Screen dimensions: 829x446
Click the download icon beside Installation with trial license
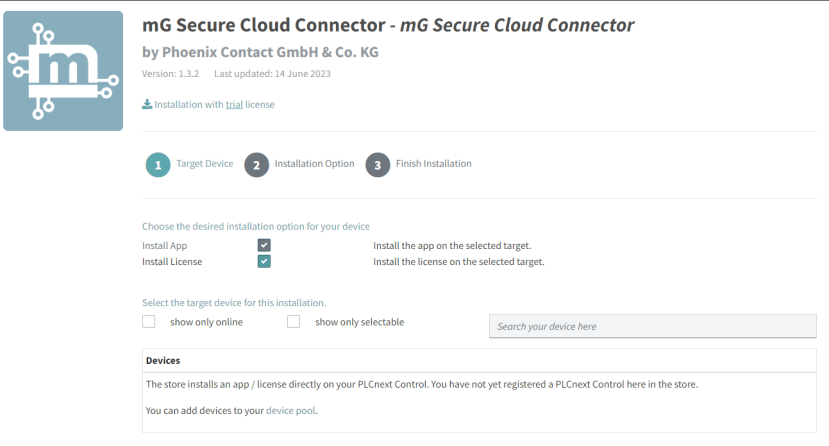147,104
